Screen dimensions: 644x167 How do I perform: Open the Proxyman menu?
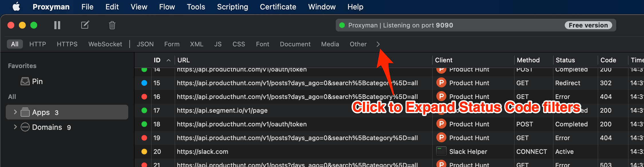(51, 7)
